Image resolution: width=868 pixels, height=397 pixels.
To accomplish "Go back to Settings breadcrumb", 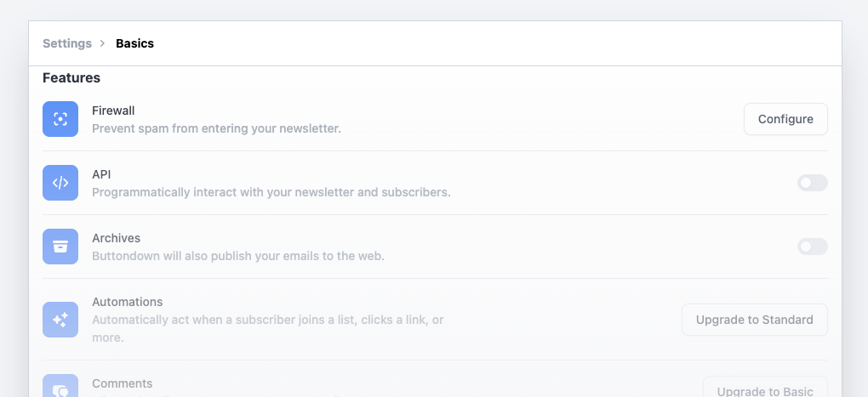I will tap(67, 43).
